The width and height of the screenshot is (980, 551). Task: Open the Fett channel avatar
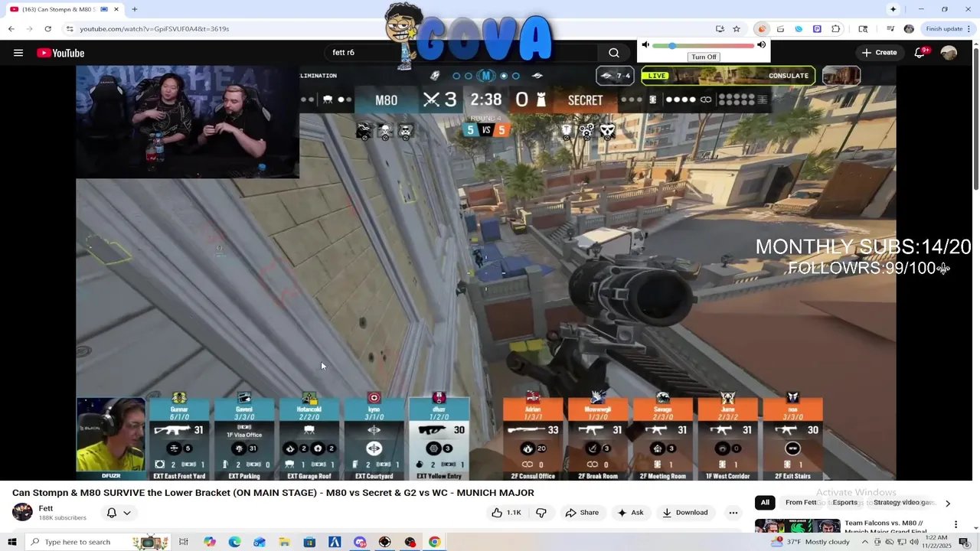[x=22, y=513]
